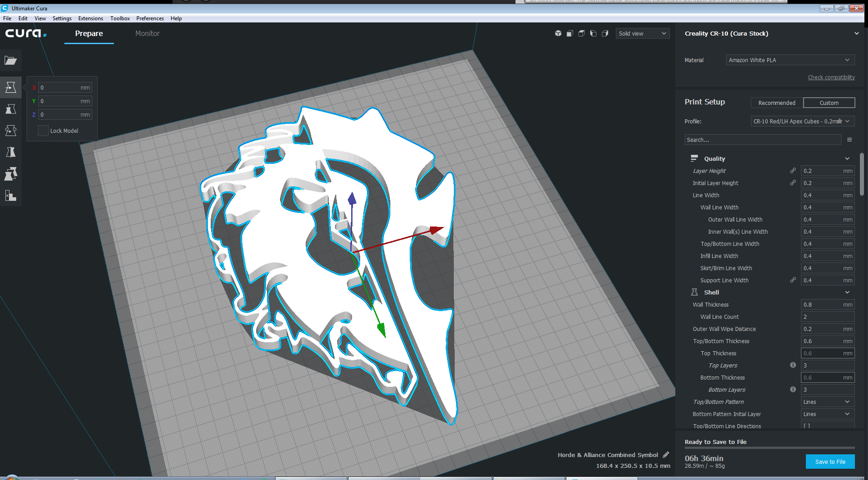Click pencil icon to rename the model

point(666,455)
